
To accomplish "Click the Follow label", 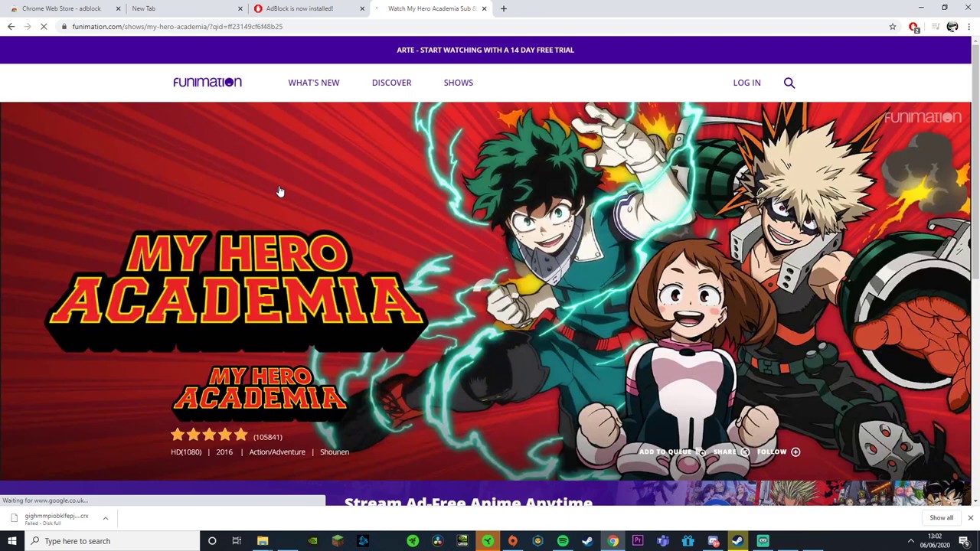I will [x=772, y=452].
